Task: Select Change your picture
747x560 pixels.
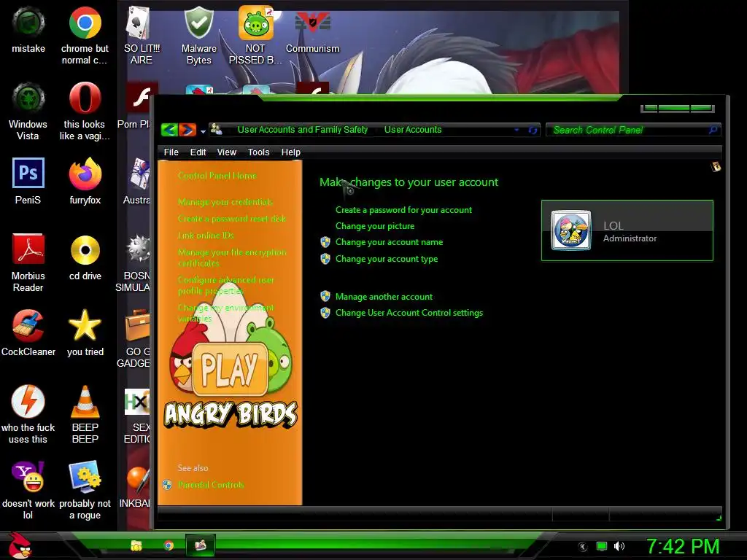Action: click(x=375, y=226)
